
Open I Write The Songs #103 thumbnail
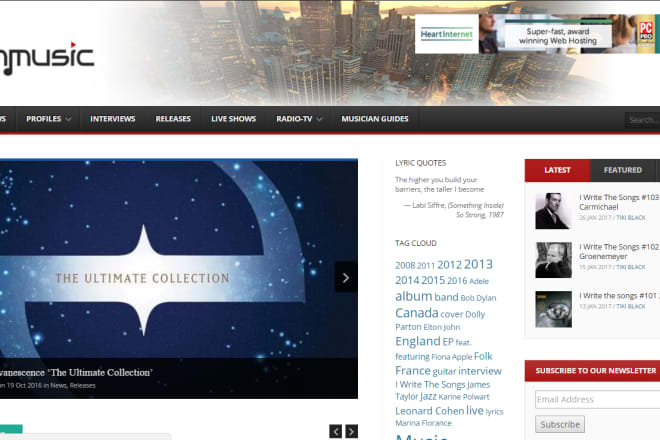click(x=553, y=211)
